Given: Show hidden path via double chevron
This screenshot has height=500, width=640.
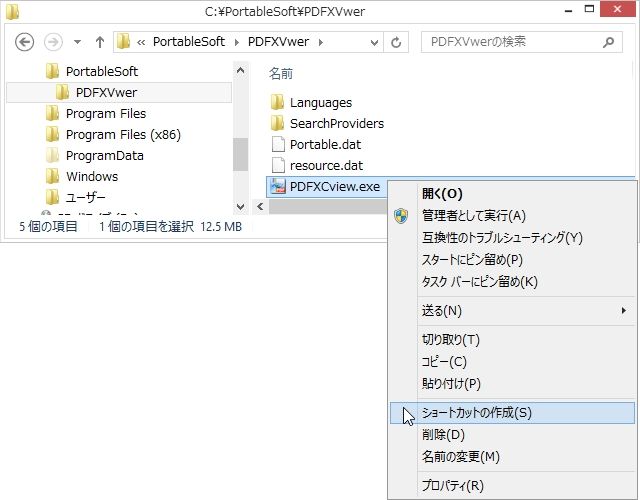Looking at the screenshot, I should click(x=141, y=42).
